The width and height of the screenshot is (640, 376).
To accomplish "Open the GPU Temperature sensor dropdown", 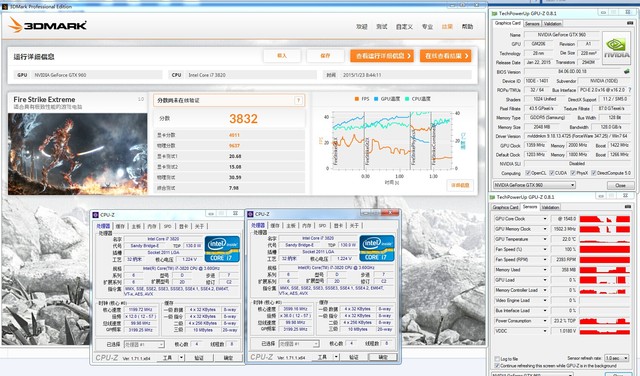I will [544, 240].
